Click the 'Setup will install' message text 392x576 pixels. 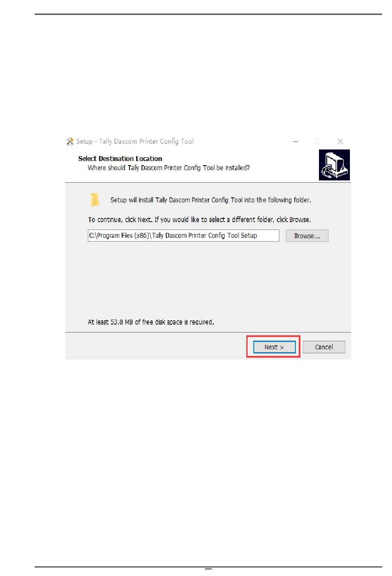211,200
